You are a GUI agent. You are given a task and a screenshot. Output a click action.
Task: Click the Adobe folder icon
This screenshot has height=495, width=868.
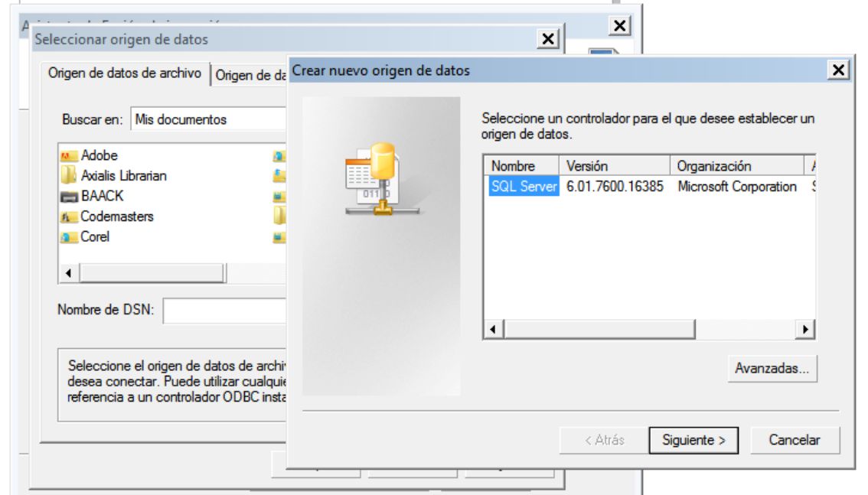click(x=69, y=156)
